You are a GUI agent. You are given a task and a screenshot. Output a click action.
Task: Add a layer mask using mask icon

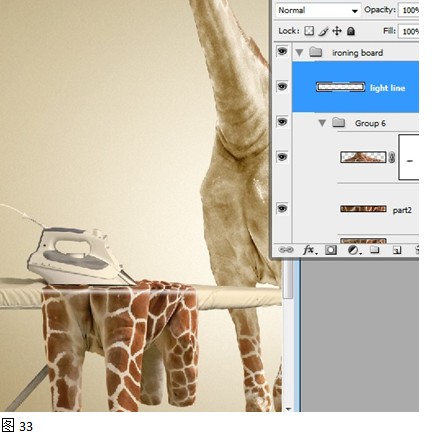pyautogui.click(x=331, y=250)
